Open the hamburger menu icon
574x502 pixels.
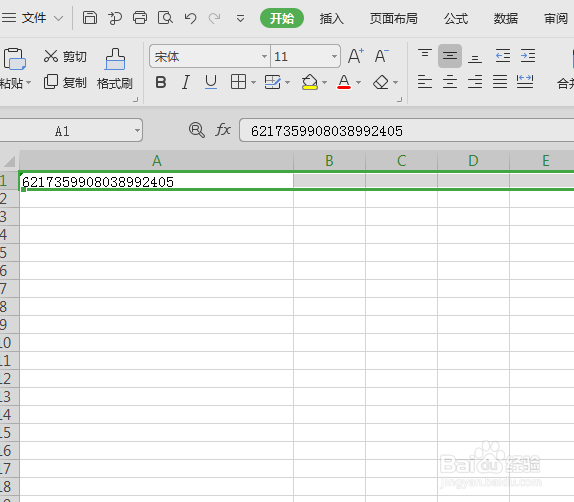[8, 18]
